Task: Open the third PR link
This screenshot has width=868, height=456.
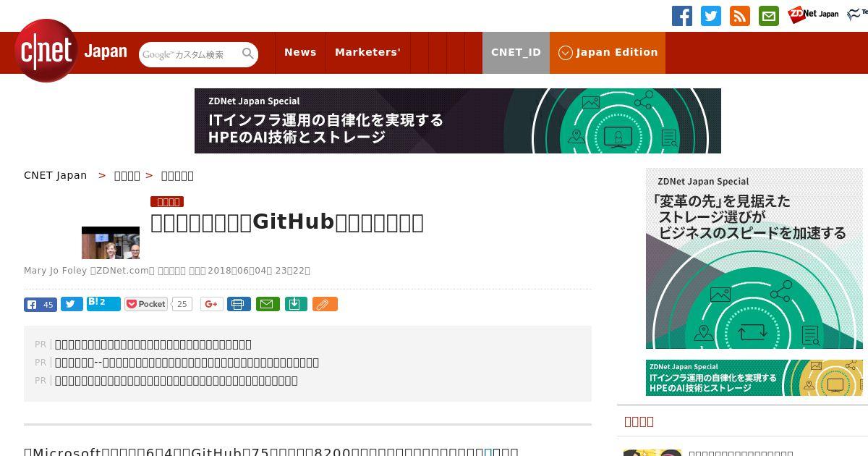Action: (176, 381)
